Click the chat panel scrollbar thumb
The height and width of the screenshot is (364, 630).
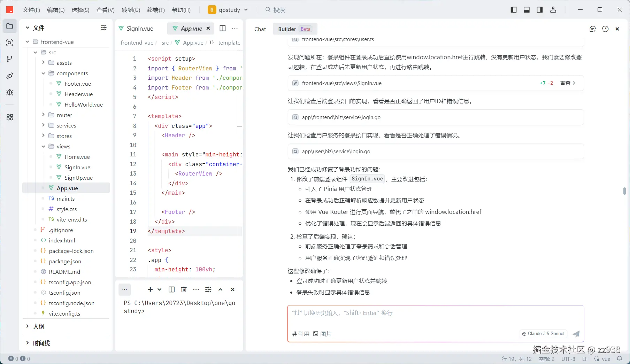624,191
